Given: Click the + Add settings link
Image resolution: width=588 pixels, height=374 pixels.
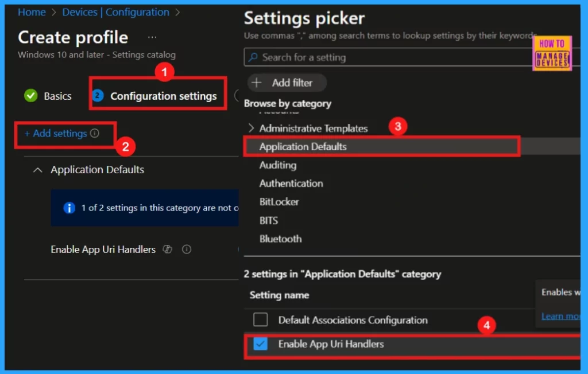Looking at the screenshot, I should pyautogui.click(x=56, y=134).
